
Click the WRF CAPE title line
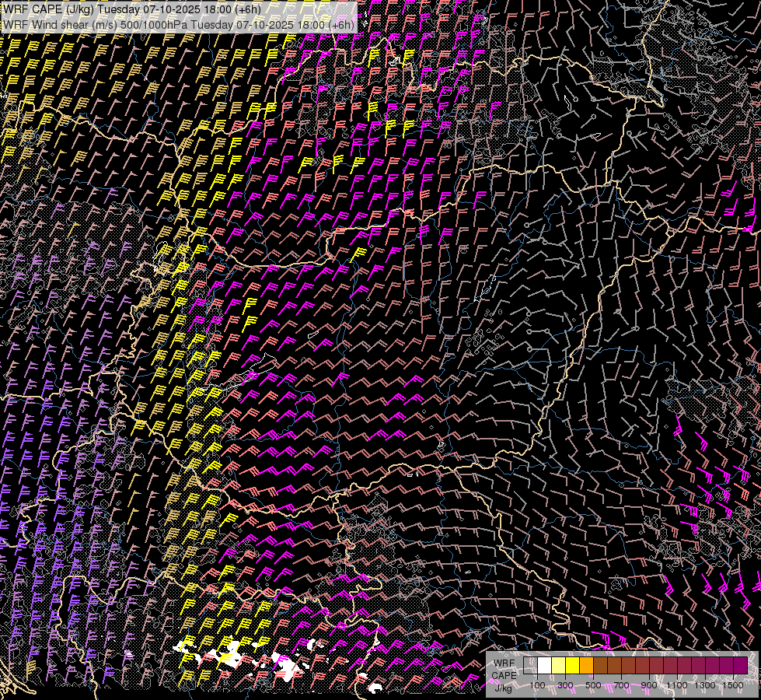[x=132, y=9]
